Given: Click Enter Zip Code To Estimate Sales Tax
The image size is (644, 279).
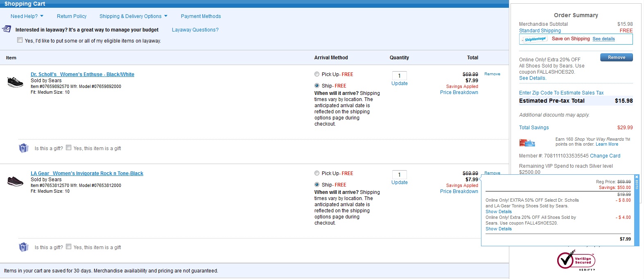Looking at the screenshot, I should 561,93.
